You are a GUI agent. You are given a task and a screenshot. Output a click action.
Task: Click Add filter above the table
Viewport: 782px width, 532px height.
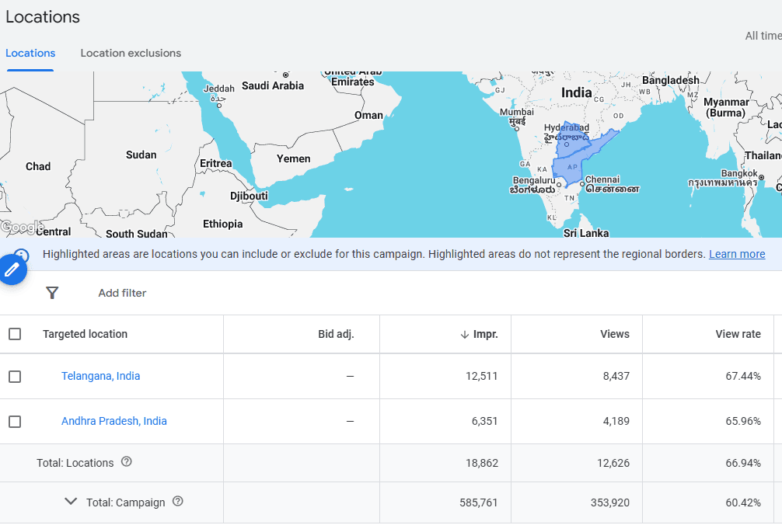121,293
